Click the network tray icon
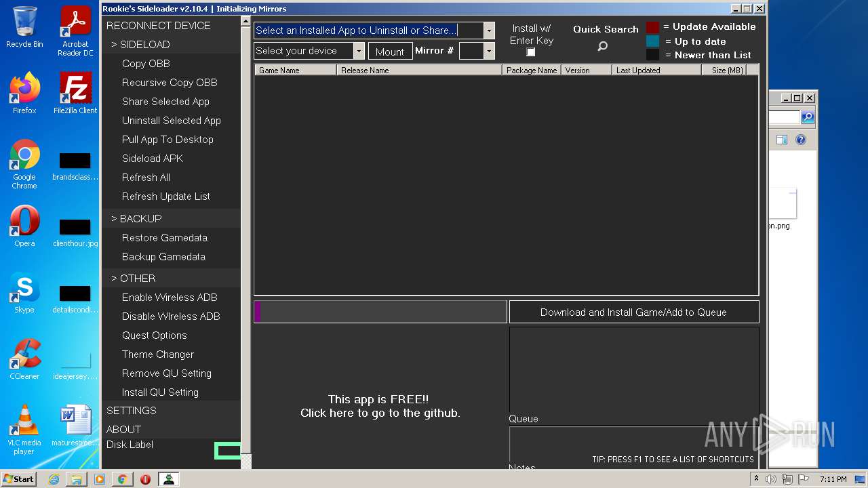868x488 pixels. (x=787, y=479)
